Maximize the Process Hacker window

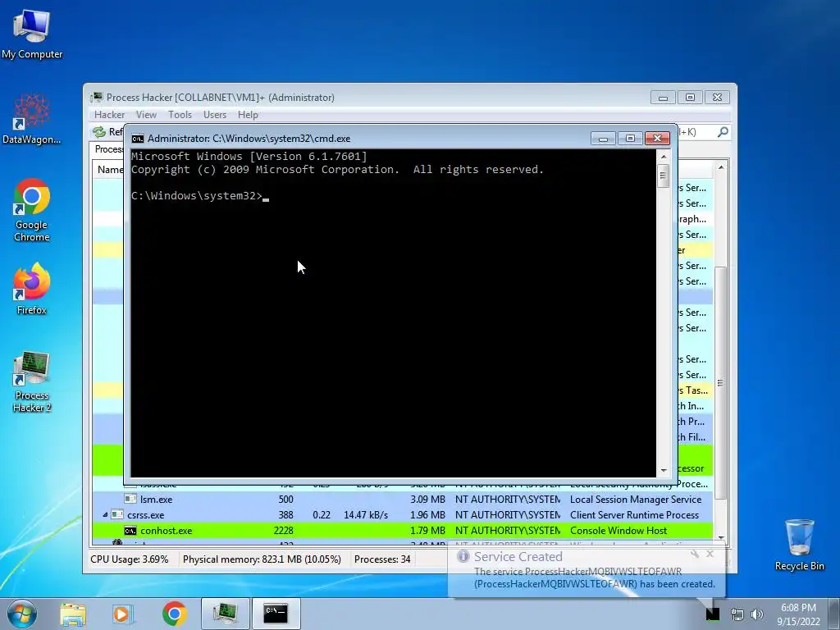[x=690, y=98]
